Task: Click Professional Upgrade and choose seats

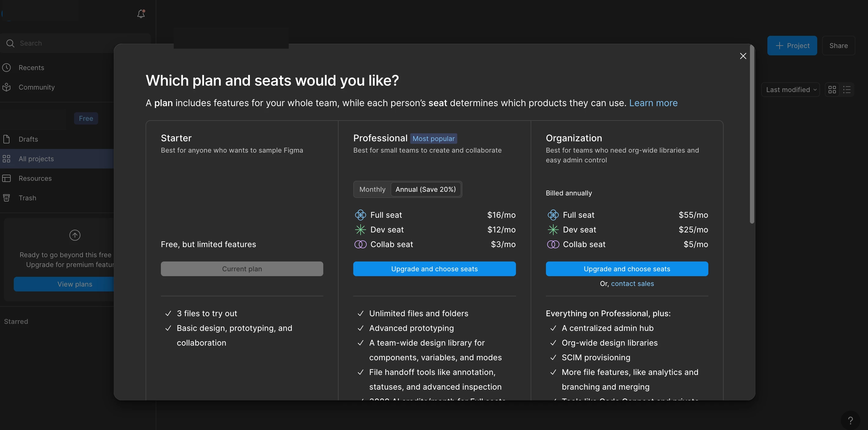Action: [434, 269]
